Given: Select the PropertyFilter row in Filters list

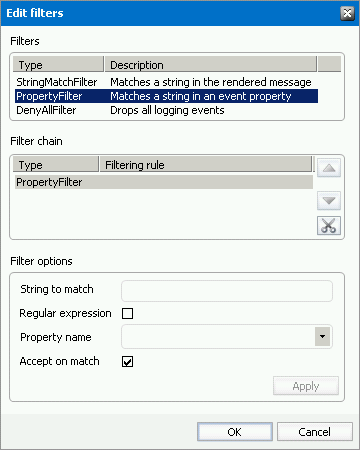Looking at the screenshot, I should pyautogui.click(x=166, y=96).
